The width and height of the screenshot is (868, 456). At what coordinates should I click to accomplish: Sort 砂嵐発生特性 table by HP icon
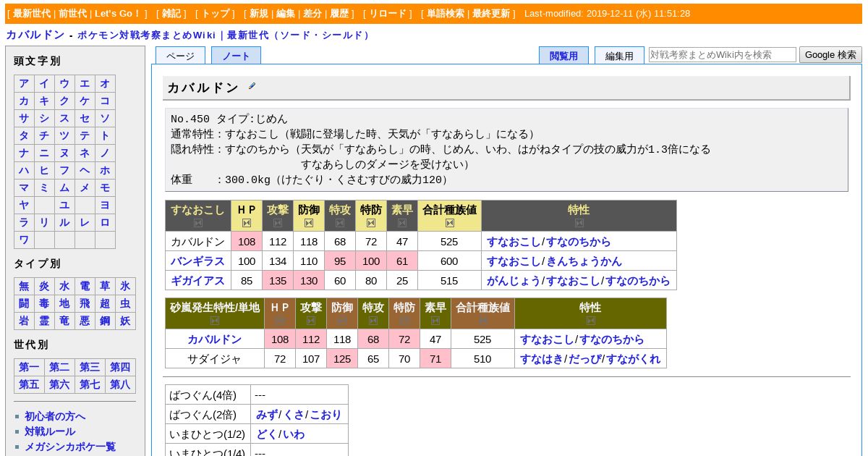click(280, 321)
